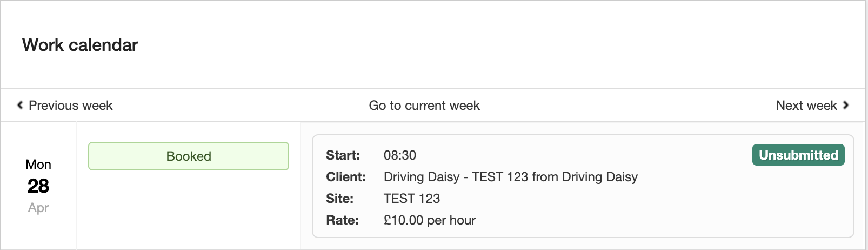This screenshot has height=250, width=868.
Task: Jump to Go to current week
Action: (424, 106)
